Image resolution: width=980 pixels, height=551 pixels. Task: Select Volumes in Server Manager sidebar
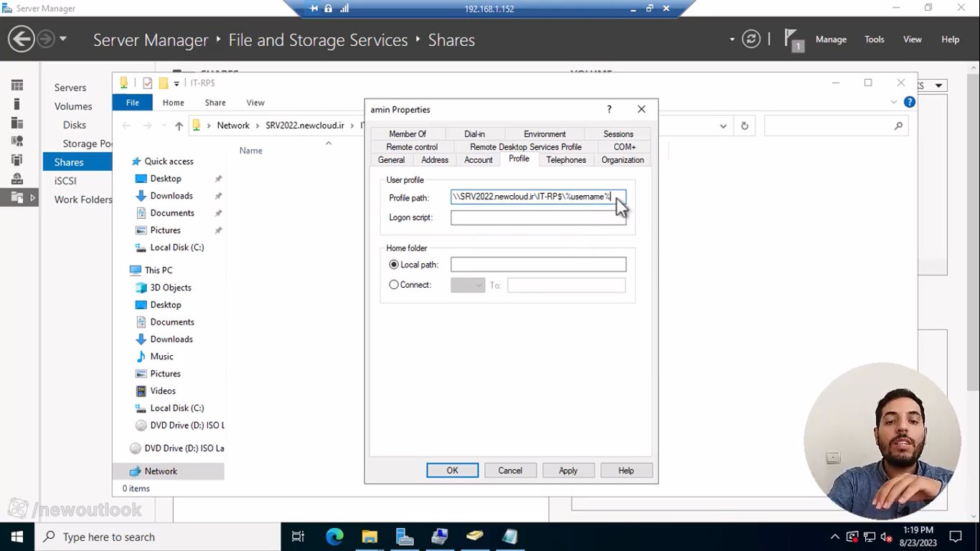(73, 106)
